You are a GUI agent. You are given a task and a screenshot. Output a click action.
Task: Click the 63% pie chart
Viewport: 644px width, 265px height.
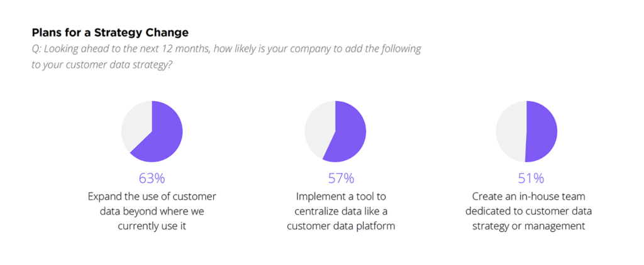(152, 131)
